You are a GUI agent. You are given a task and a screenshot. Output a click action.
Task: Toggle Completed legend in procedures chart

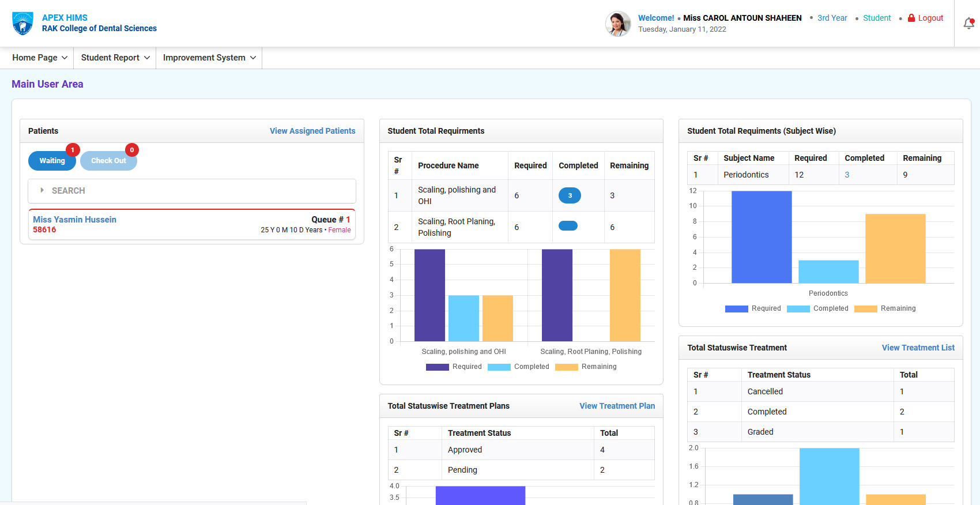coord(518,367)
